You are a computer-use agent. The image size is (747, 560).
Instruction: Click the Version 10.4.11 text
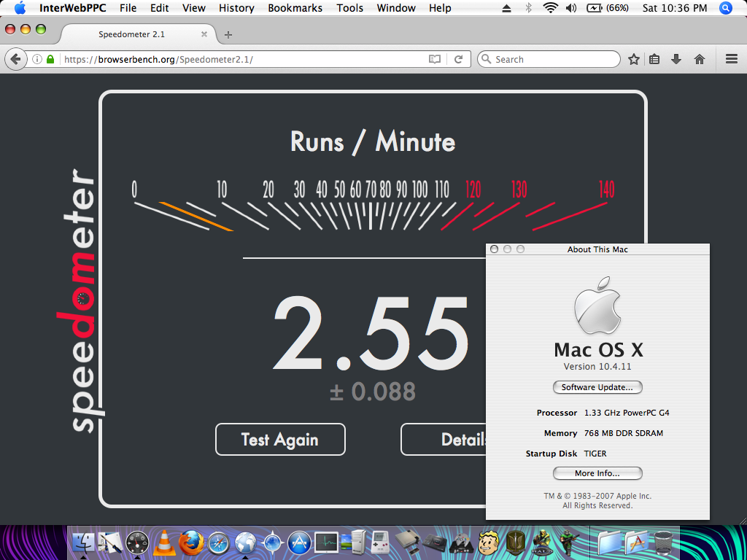[x=597, y=367]
